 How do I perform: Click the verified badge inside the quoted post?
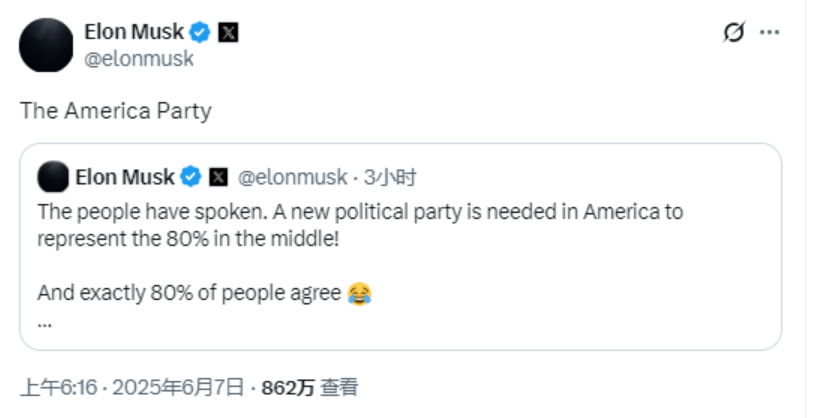[191, 177]
